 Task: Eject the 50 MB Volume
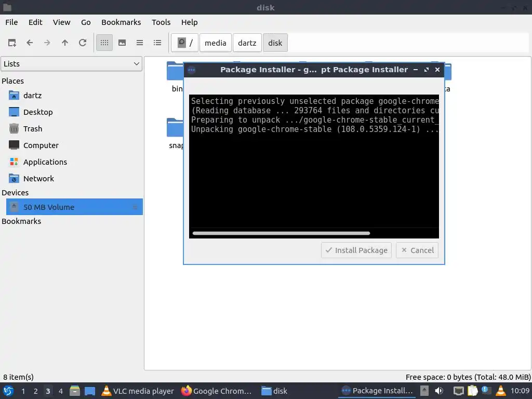coord(135,207)
